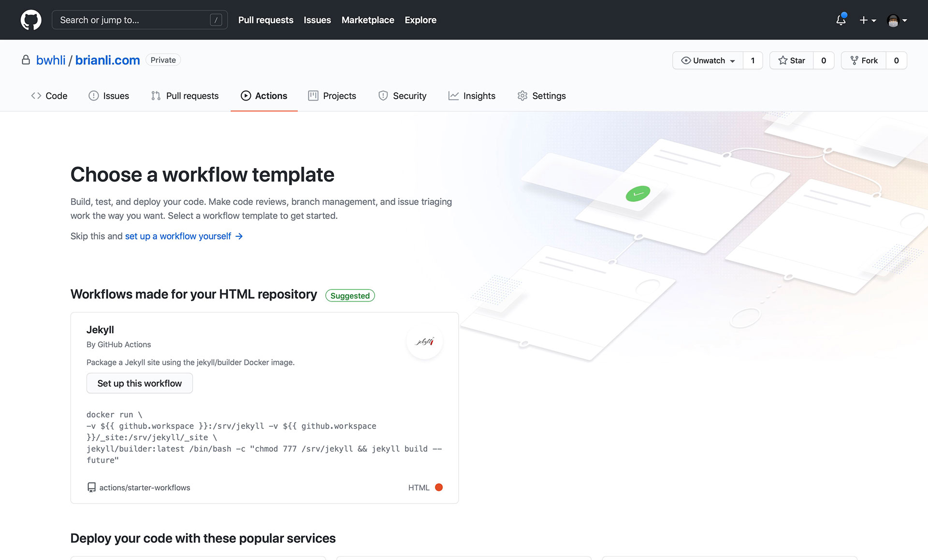Go to Explore
The image size is (928, 560).
coord(420,20)
